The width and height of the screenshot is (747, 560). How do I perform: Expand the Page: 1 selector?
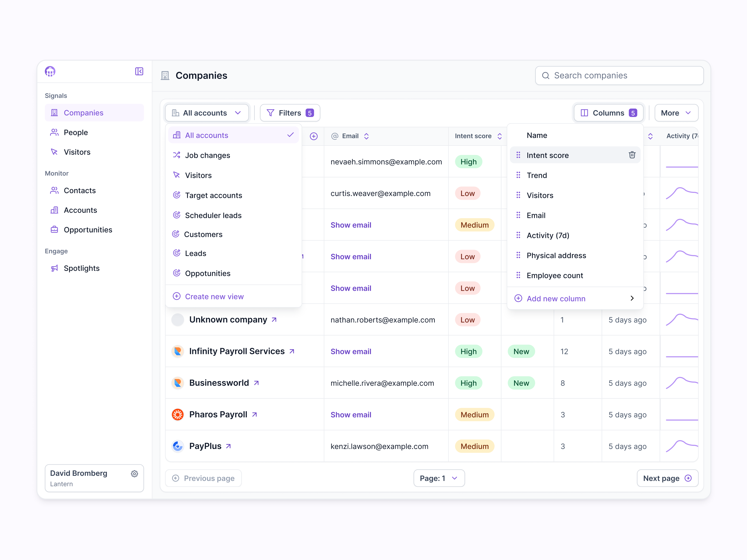tap(439, 478)
